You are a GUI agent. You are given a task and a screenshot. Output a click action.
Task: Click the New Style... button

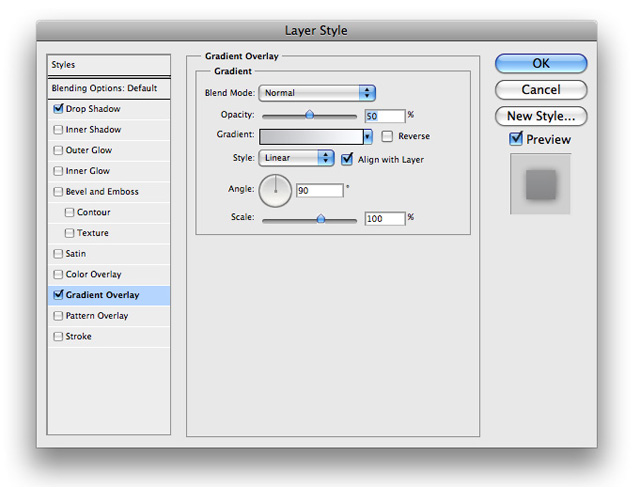[541, 116]
